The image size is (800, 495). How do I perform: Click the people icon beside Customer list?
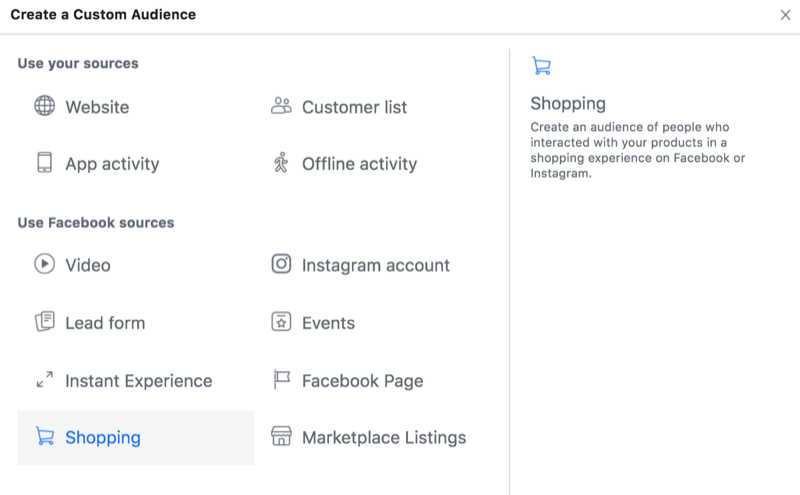coord(281,106)
